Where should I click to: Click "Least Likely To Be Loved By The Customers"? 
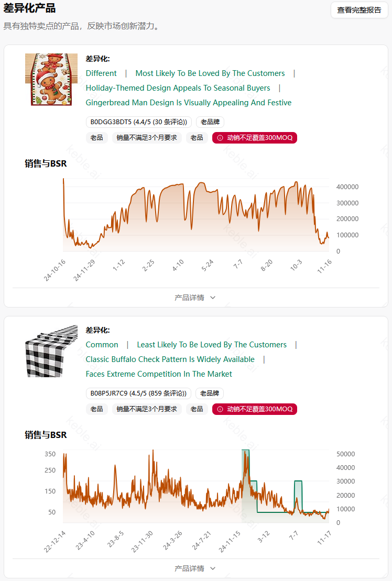point(212,345)
